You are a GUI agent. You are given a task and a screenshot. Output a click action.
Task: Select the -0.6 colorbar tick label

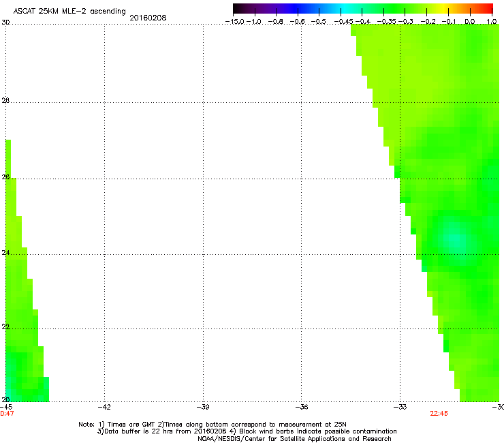298,22
